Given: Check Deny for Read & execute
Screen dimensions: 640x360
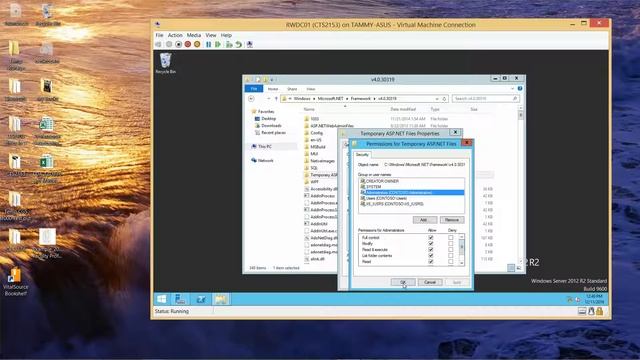Looking at the screenshot, I should pos(451,250).
